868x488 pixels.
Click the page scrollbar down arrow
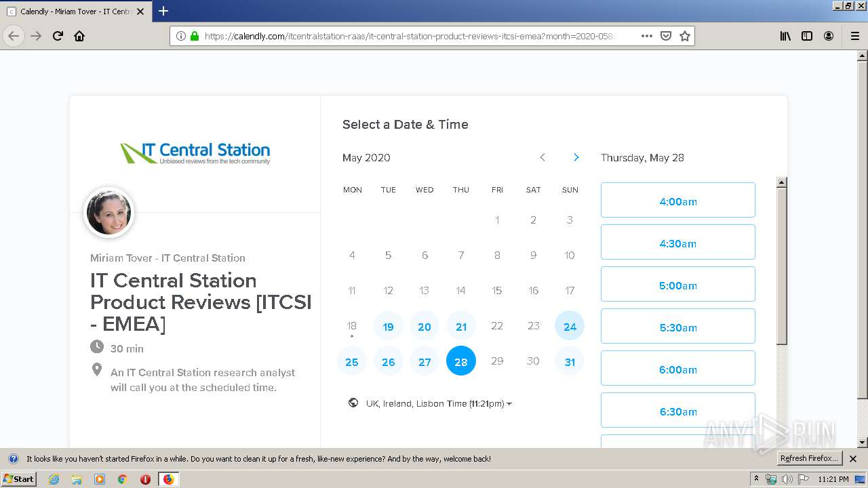[x=863, y=443]
